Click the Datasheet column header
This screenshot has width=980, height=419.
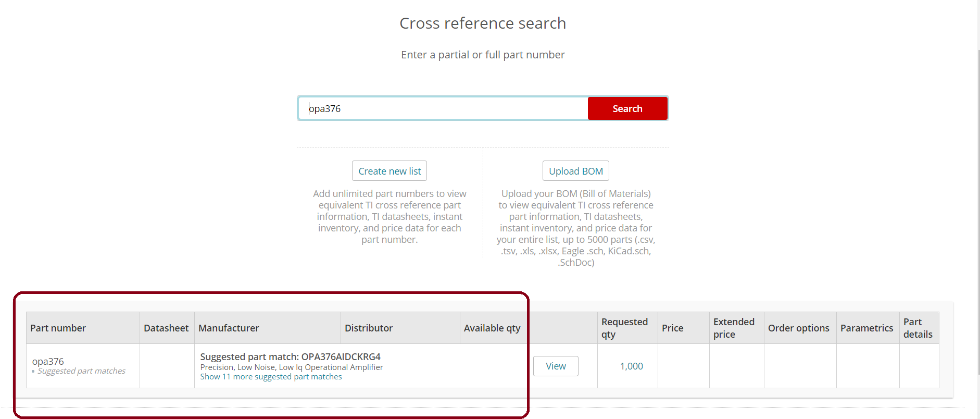pos(166,328)
